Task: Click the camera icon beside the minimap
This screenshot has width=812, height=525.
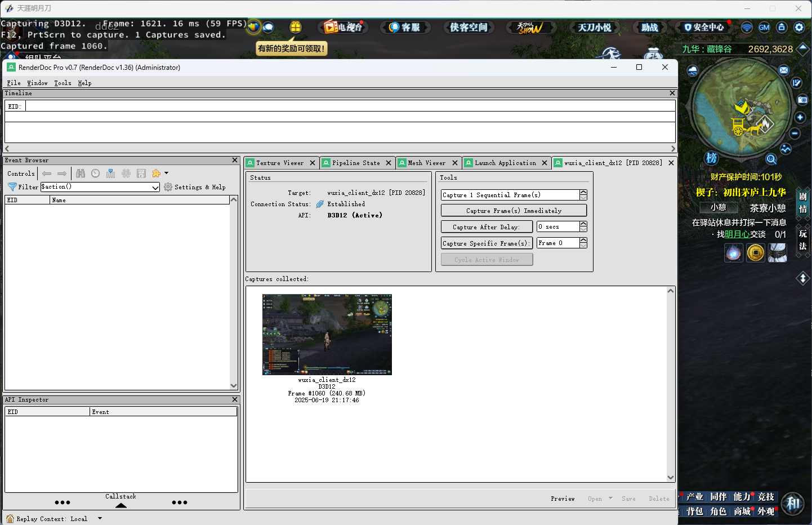Action: click(802, 100)
